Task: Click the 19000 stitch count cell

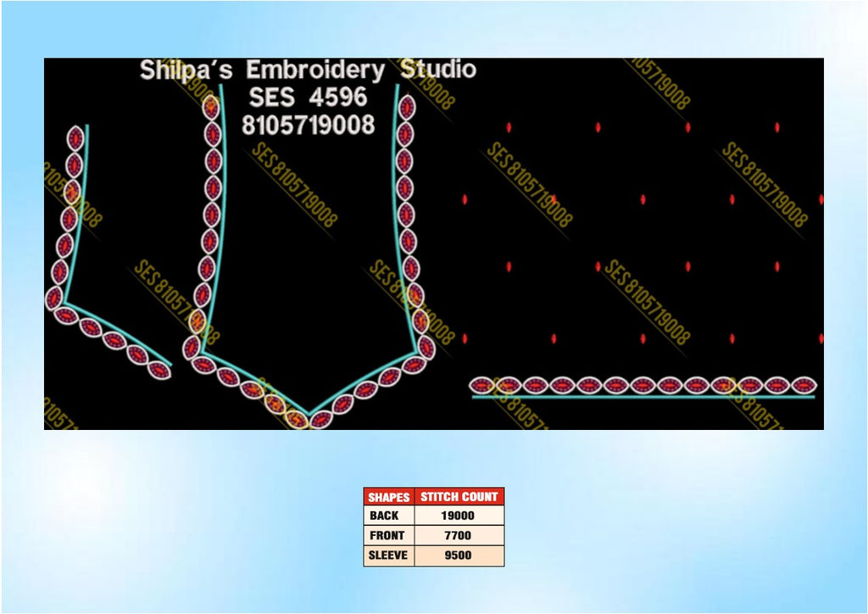Action: (x=459, y=516)
